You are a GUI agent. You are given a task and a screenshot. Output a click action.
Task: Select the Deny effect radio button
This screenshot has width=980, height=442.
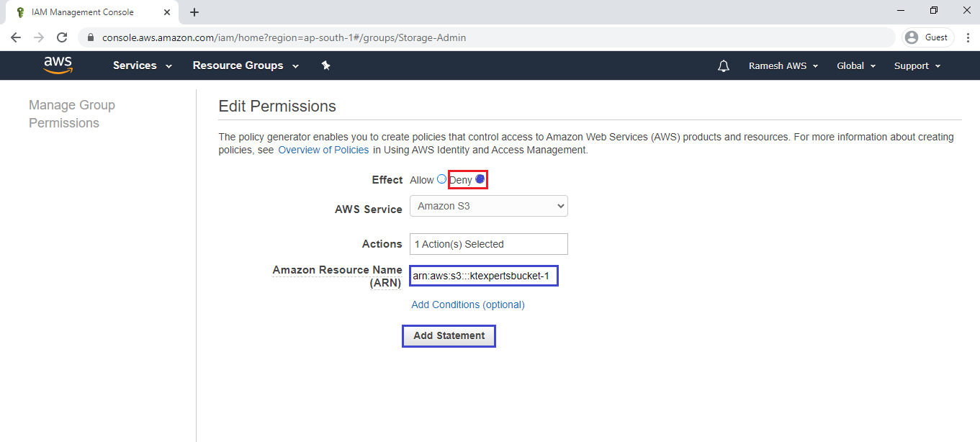pyautogui.click(x=480, y=179)
